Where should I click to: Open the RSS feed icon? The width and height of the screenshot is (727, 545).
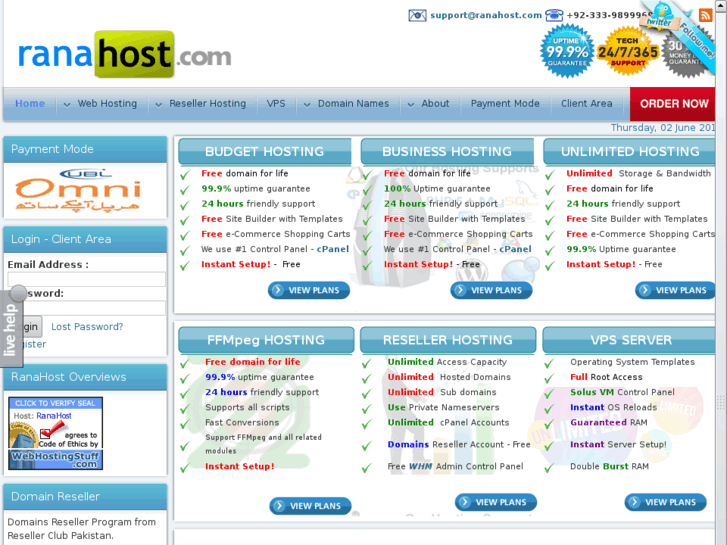click(x=706, y=15)
